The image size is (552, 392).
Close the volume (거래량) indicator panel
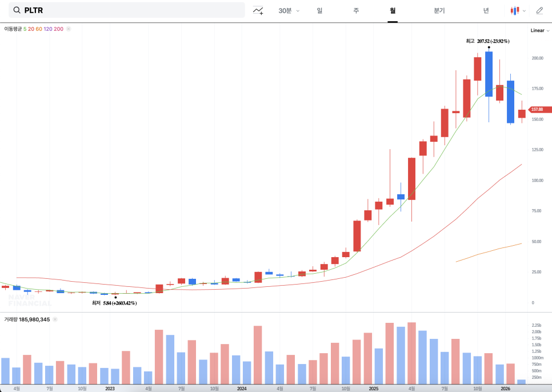pos(55,319)
